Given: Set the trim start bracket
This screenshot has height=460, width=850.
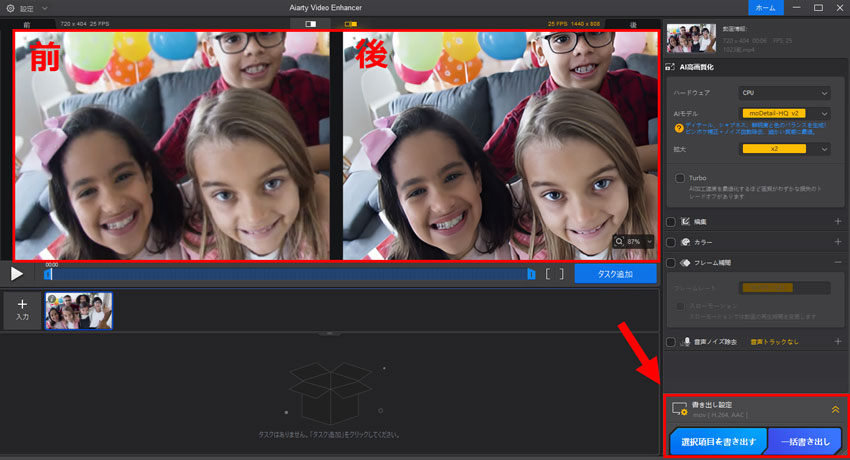Looking at the screenshot, I should click(548, 274).
